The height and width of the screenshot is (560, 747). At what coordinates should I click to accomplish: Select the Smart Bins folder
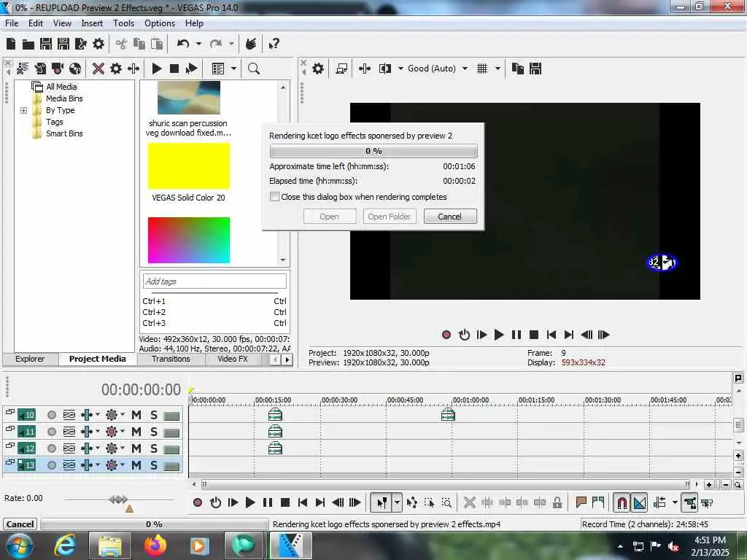coord(64,133)
